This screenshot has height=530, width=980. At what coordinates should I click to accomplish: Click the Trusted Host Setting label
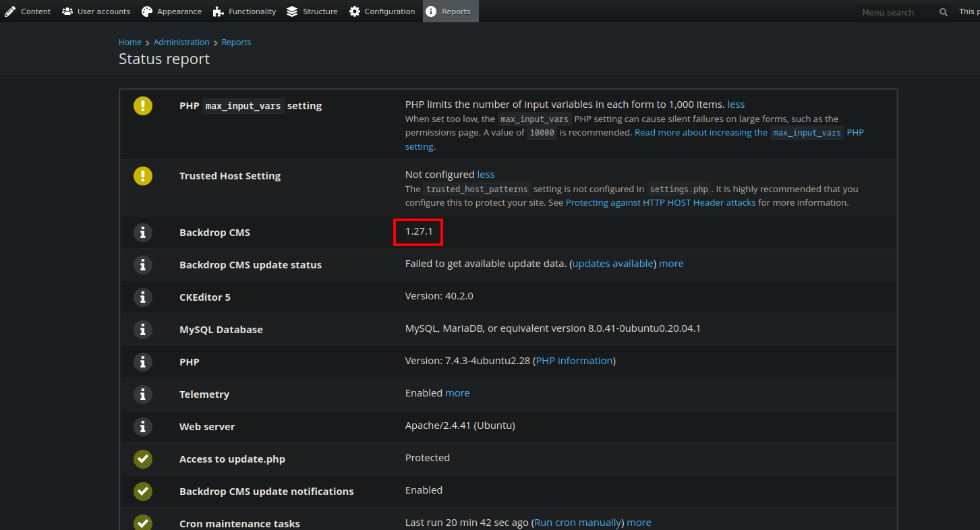click(230, 176)
